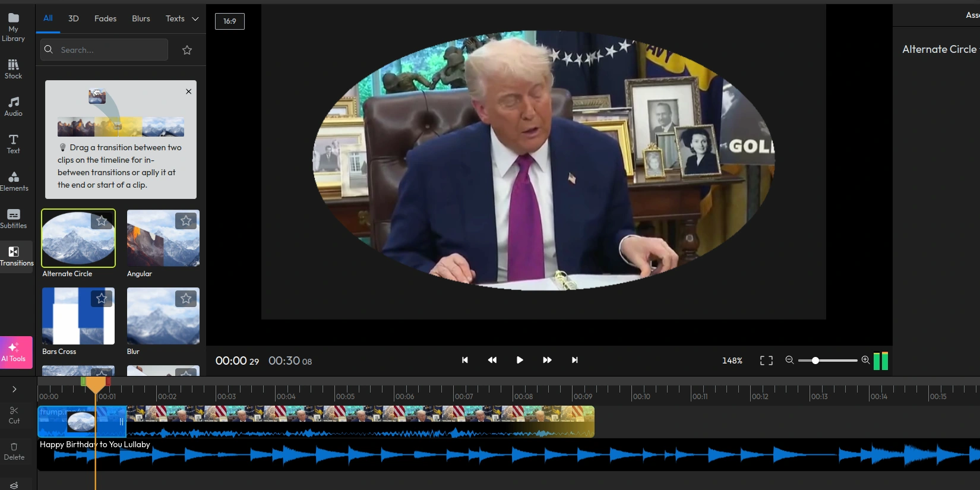Viewport: 980px width, 490px height.
Task: Open the Elements panel
Action: [14, 181]
